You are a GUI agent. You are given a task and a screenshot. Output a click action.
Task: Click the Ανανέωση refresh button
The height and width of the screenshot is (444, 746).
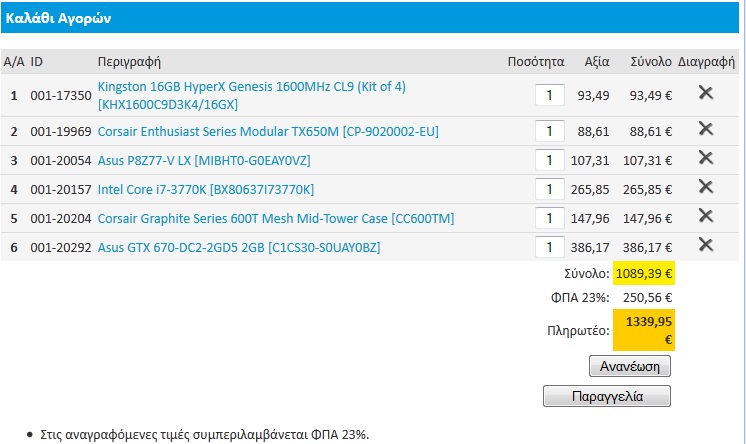coord(629,366)
